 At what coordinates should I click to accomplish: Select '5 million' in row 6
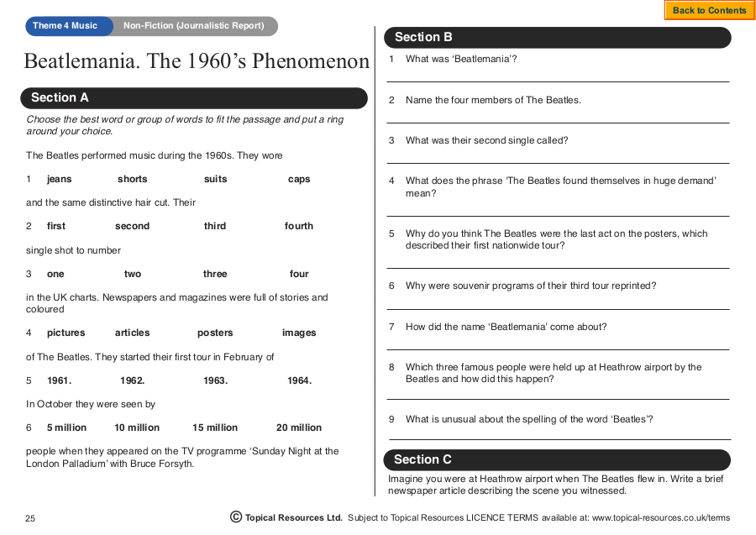pyautogui.click(x=66, y=427)
